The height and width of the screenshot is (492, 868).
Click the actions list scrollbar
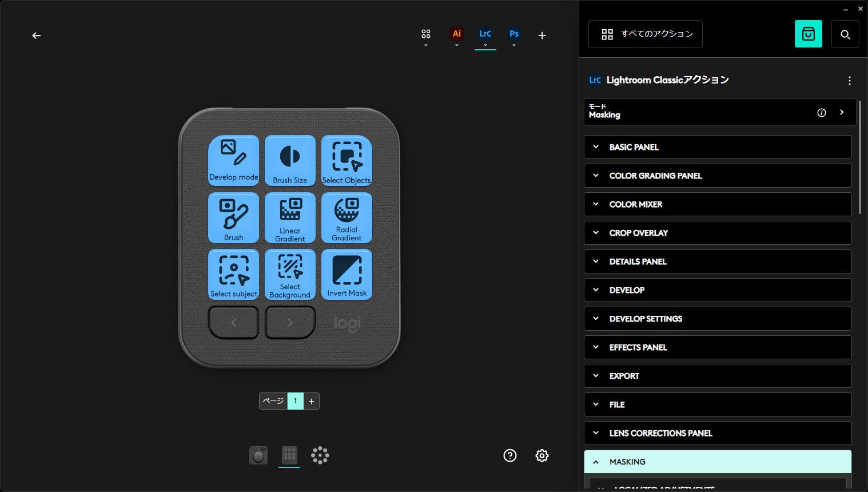pyautogui.click(x=860, y=157)
